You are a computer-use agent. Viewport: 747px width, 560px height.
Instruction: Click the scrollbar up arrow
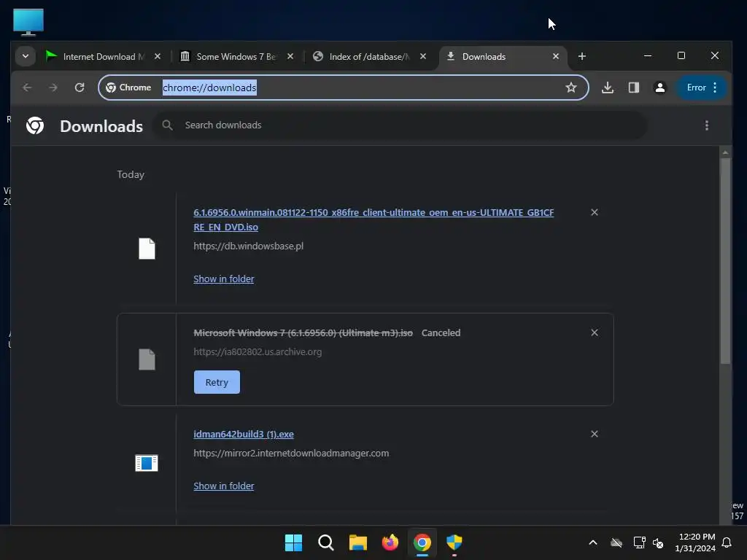coord(725,152)
